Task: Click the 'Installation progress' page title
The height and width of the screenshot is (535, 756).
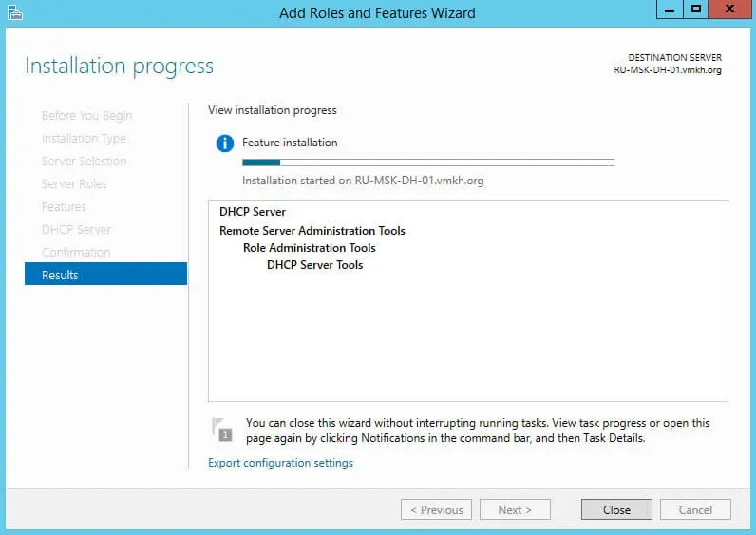Action: coord(119,67)
